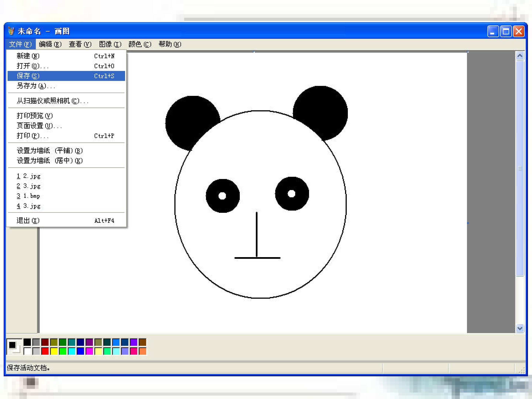This screenshot has height=399, width=532.
Task: Choose 打印(P)... menu entry
Action: [66, 136]
